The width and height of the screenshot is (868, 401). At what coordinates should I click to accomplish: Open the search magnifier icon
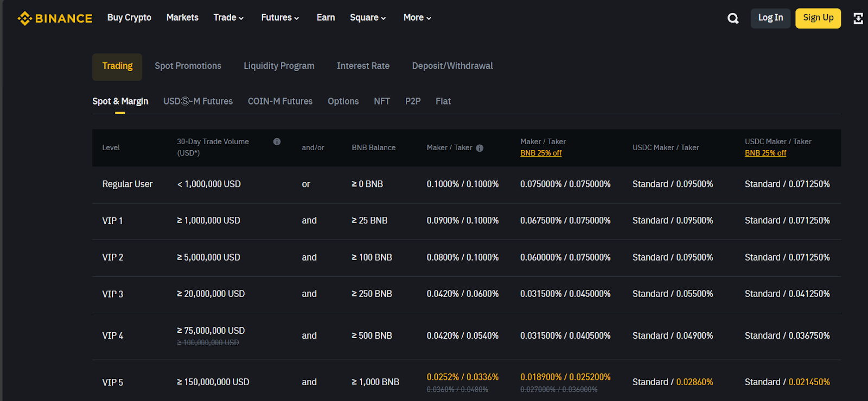coord(733,18)
